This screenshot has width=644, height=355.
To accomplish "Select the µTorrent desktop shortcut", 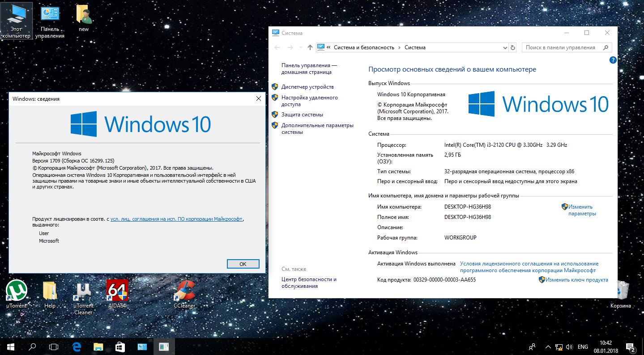I will click(17, 294).
